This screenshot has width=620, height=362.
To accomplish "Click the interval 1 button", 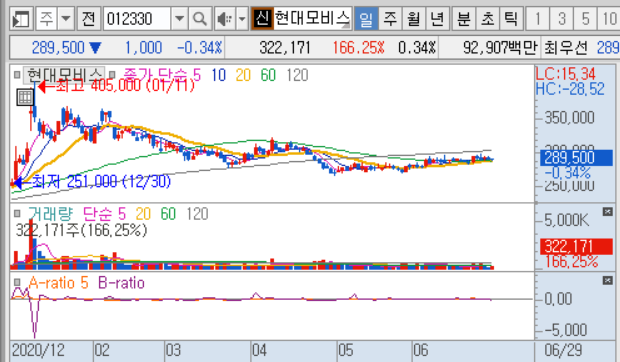I will [x=538, y=18].
